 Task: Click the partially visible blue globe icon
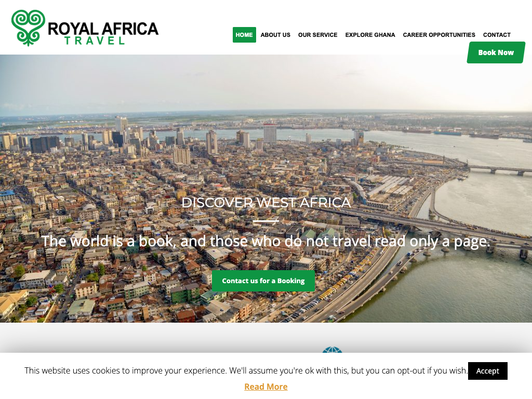[332, 350]
